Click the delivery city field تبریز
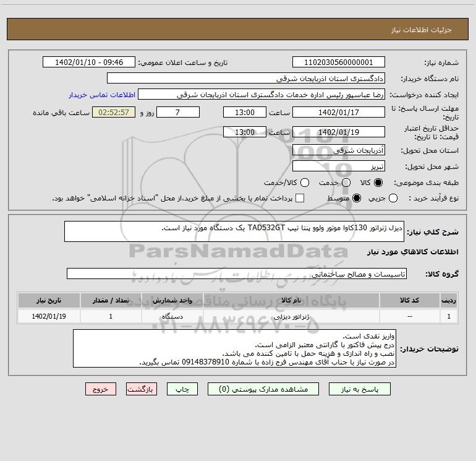 [x=339, y=166]
